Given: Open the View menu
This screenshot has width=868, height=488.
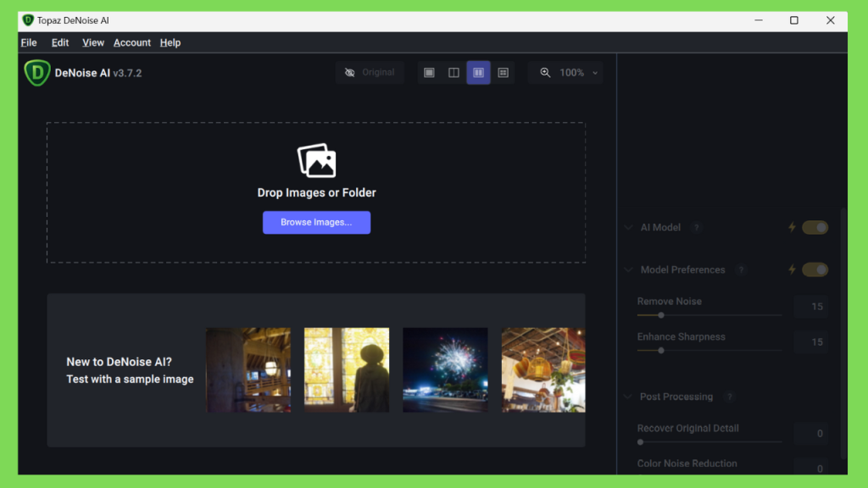Looking at the screenshot, I should pyautogui.click(x=93, y=42).
